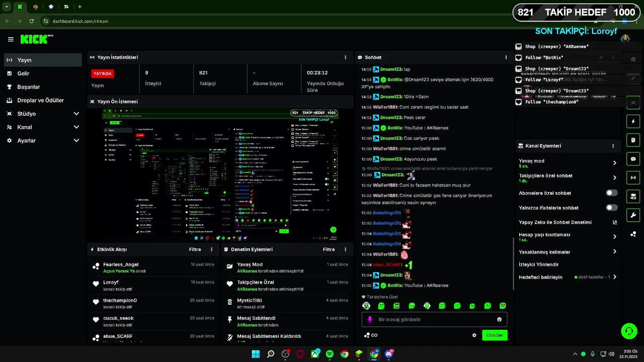
Task: Switch to the first KICK browser tab
Action: click(x=20, y=7)
